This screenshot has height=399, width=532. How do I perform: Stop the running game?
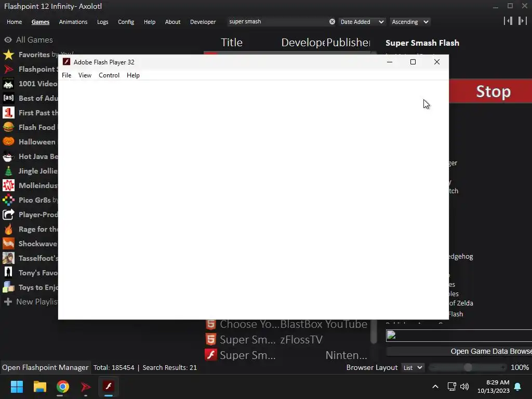[490, 91]
